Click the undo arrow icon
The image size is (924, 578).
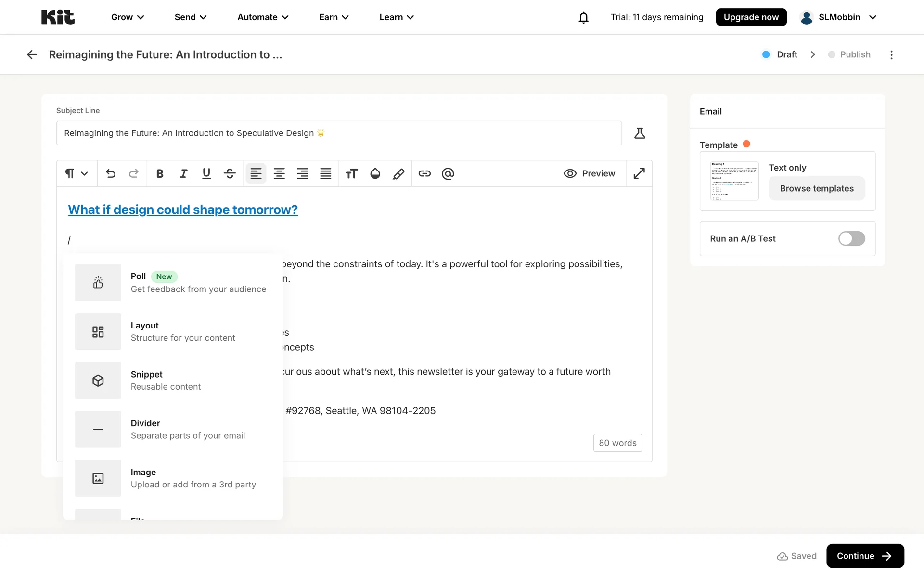click(111, 173)
